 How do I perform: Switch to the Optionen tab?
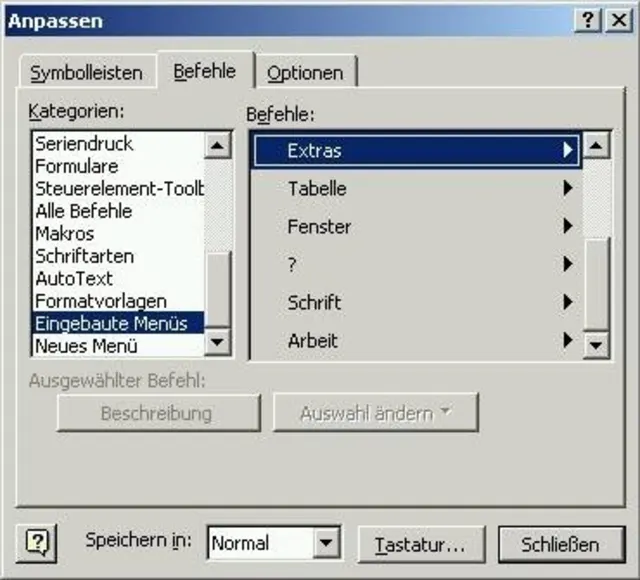[x=305, y=73]
